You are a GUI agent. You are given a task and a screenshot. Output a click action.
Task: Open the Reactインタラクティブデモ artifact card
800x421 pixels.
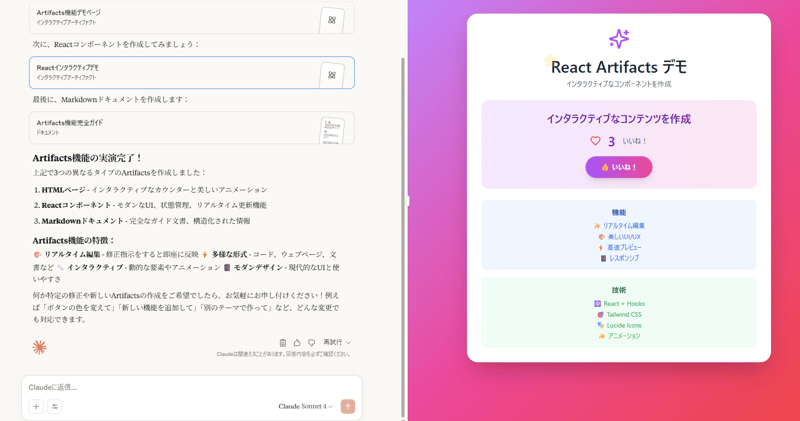point(192,72)
